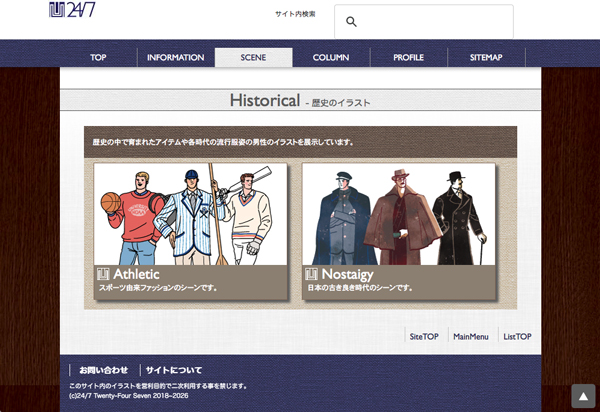Open the SITEMAP navigation tab
600x412 pixels.
click(x=486, y=57)
